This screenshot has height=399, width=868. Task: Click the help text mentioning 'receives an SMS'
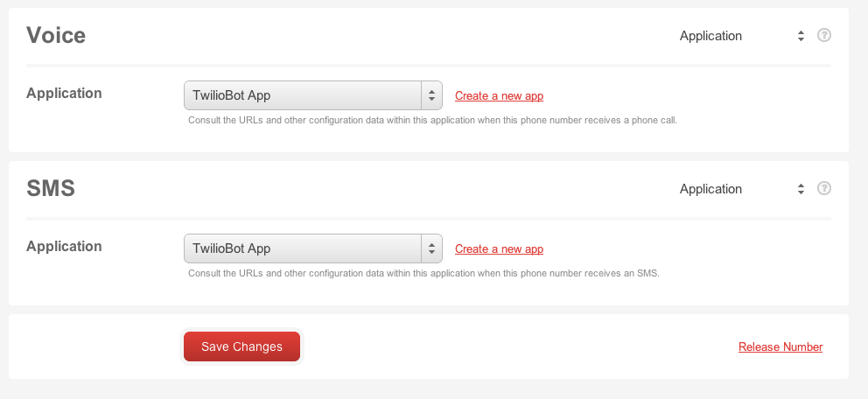click(x=424, y=273)
